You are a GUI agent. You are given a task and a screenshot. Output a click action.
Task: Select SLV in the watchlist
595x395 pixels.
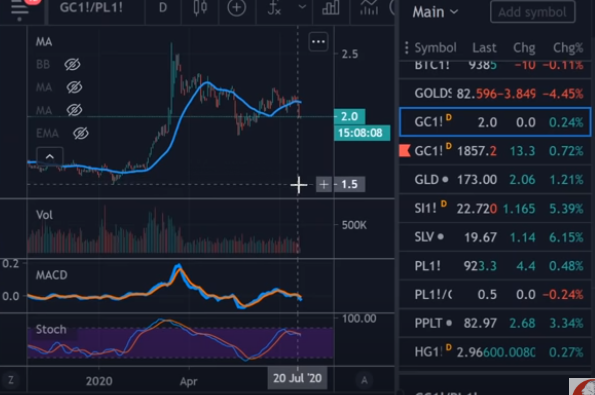point(495,237)
